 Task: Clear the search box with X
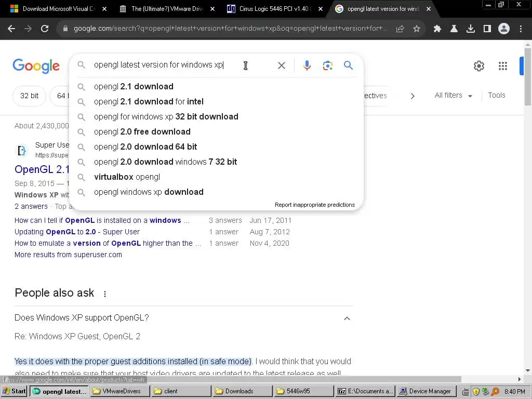[282, 65]
